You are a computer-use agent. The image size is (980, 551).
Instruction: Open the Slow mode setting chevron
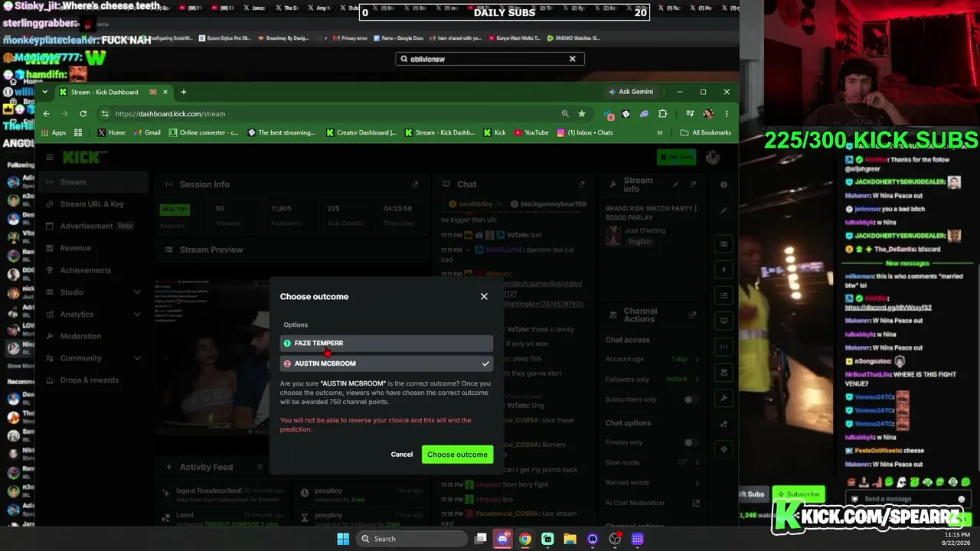697,462
